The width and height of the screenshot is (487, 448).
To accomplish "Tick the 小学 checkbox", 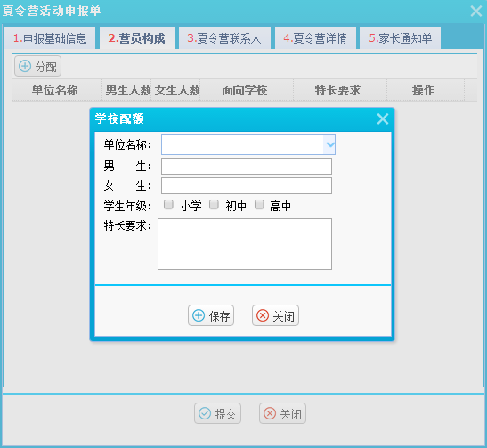I will pyautogui.click(x=168, y=205).
